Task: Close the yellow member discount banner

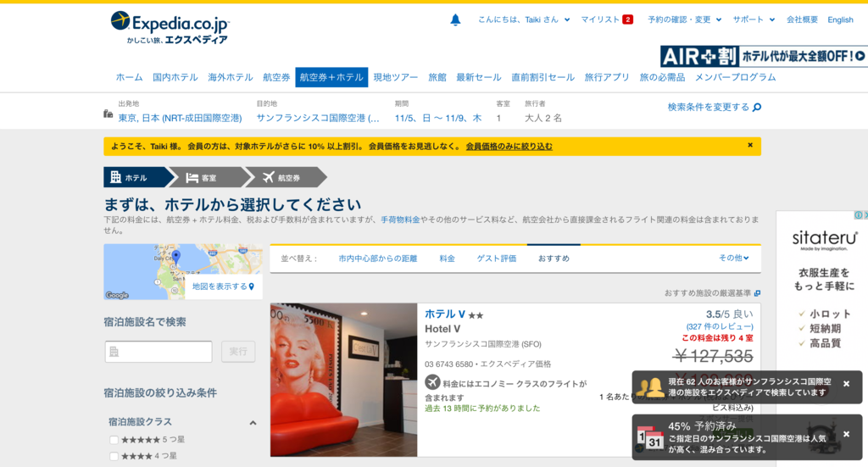Action: [750, 145]
